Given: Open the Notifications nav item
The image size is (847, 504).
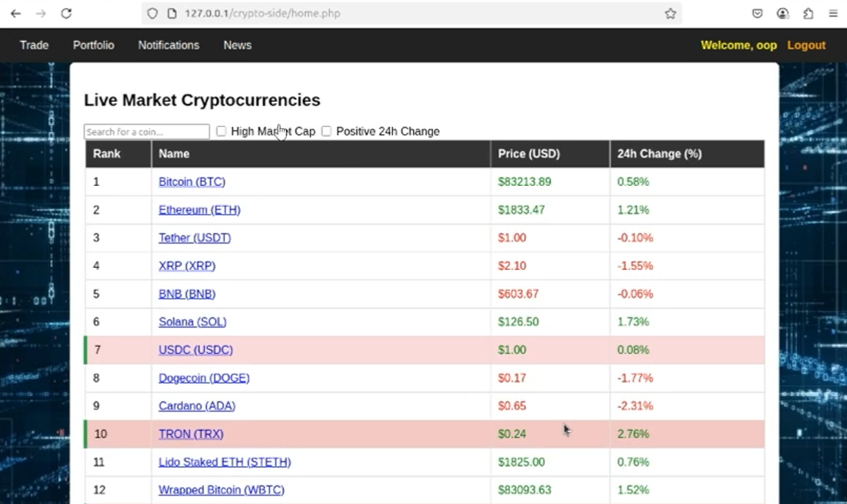Looking at the screenshot, I should pos(169,45).
